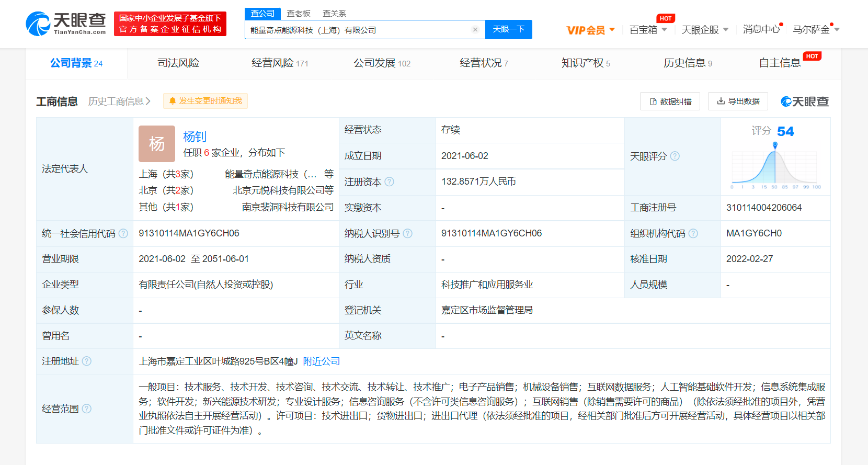Click the 有限责任公司(自然人投资或控股) value
The width and height of the screenshot is (868, 465).
tap(206, 285)
